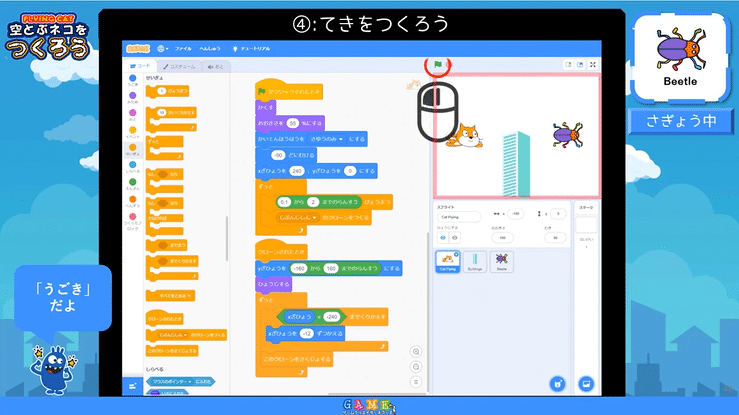Image resolution: width=739 pixels, height=415 pixels.
Task: Select the magenta おと block category
Action: point(133,114)
